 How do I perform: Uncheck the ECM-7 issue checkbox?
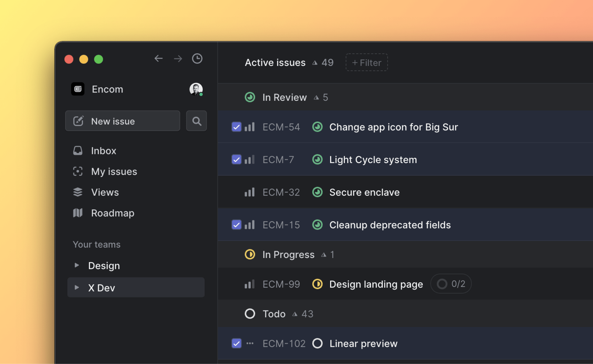coord(237,159)
